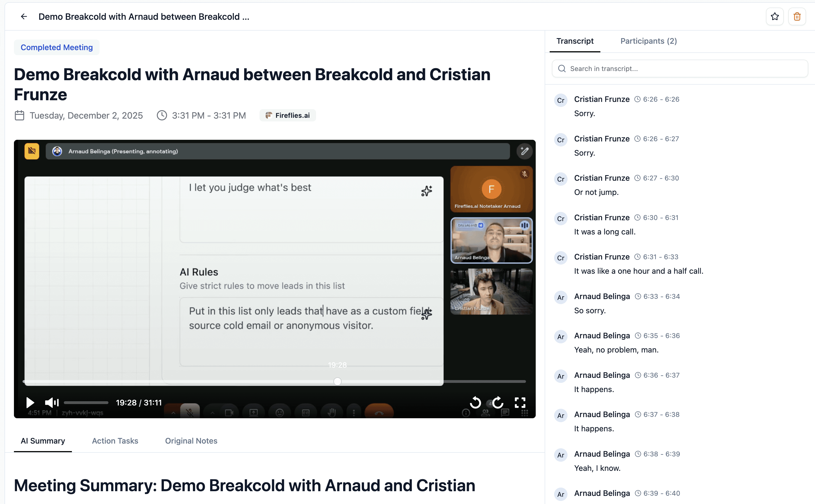This screenshot has height=504, width=815.
Task: Adjust the volume slider in player
Action: point(86,403)
